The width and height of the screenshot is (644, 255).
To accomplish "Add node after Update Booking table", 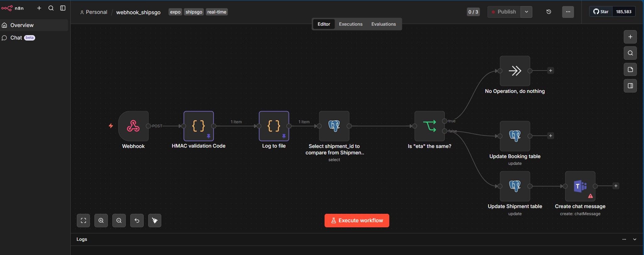I will tap(551, 136).
